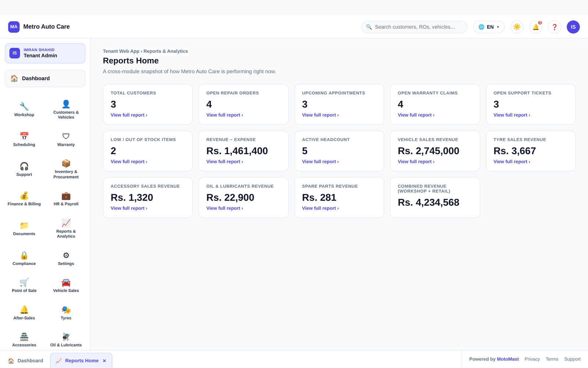The width and height of the screenshot is (588, 368).
Task: View full report for Open Repair Orders
Action: click(225, 115)
